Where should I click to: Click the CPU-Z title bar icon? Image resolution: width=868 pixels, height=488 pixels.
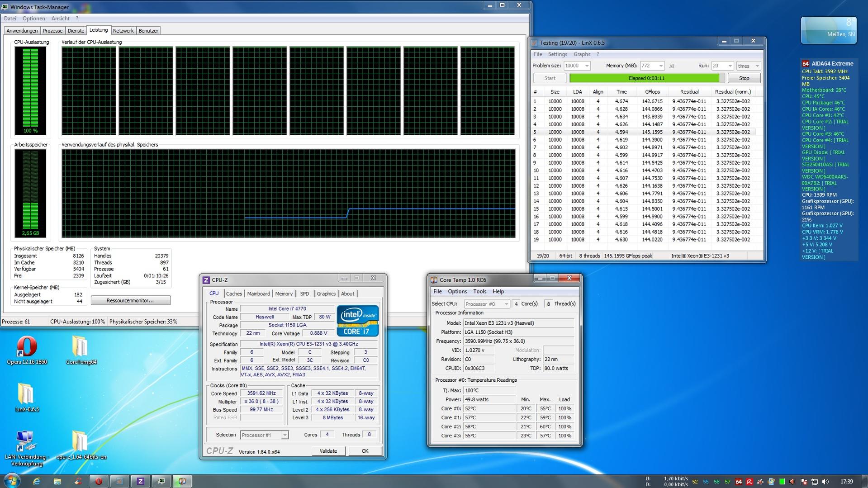[x=206, y=280]
